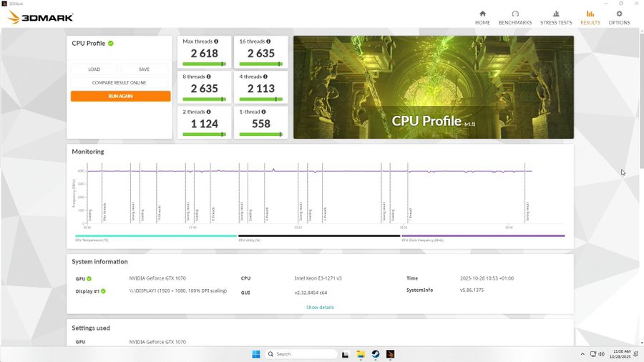Screen dimensions: 644x362
Task: Open Options via the gear icon
Action: coord(619,14)
